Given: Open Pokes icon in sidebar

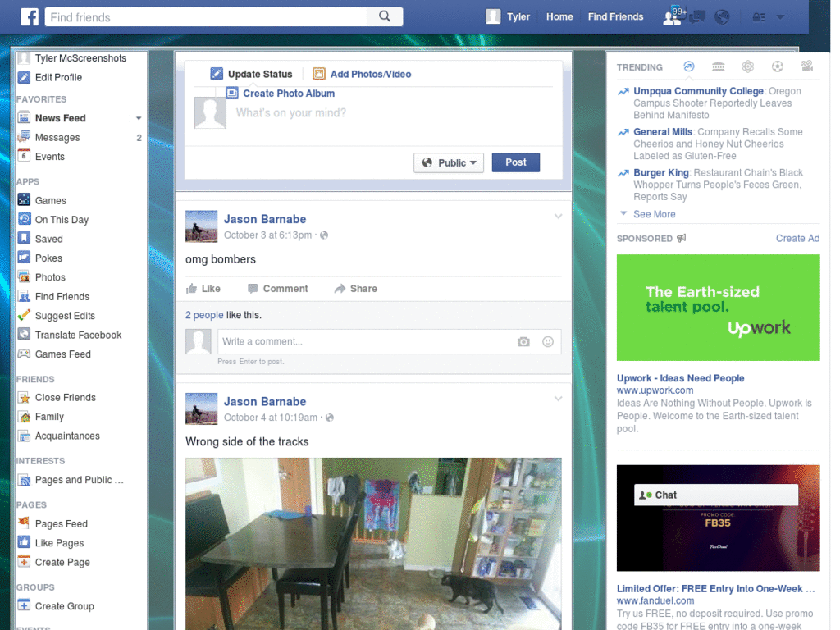Looking at the screenshot, I should click(x=24, y=258).
